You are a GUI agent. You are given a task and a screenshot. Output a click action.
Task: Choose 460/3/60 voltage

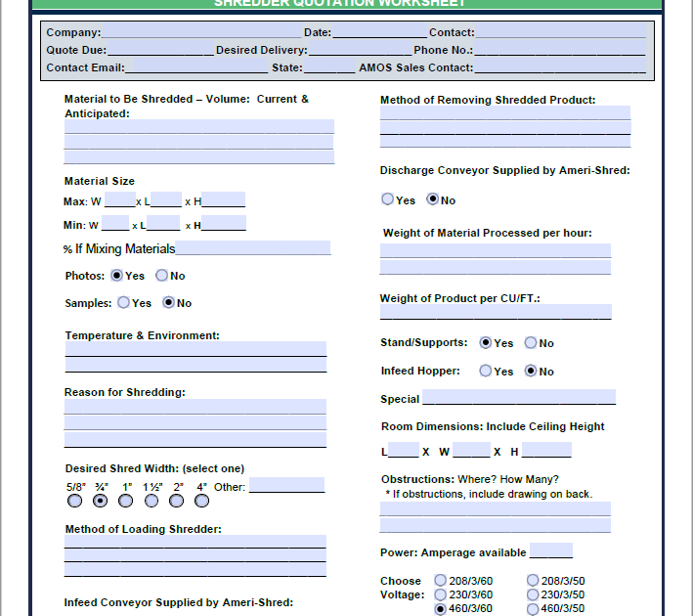point(440,609)
